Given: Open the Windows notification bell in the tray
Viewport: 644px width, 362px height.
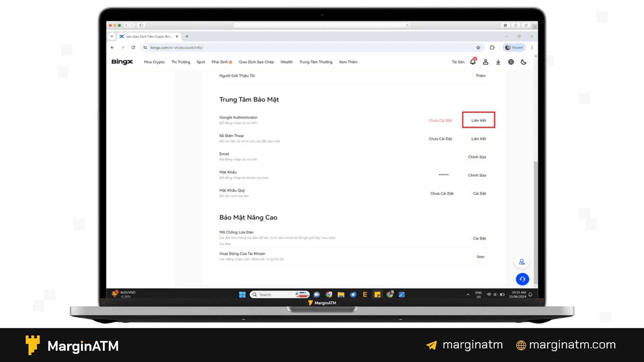Looking at the screenshot, I should coord(530,294).
